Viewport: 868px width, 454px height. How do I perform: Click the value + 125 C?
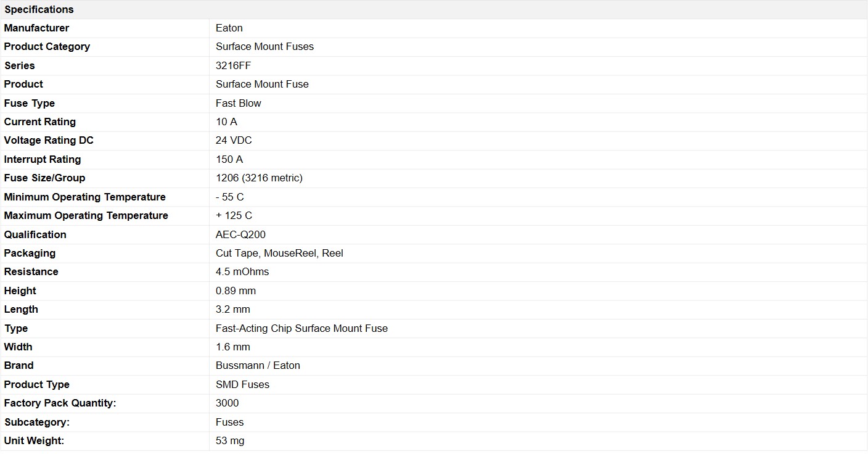click(234, 215)
